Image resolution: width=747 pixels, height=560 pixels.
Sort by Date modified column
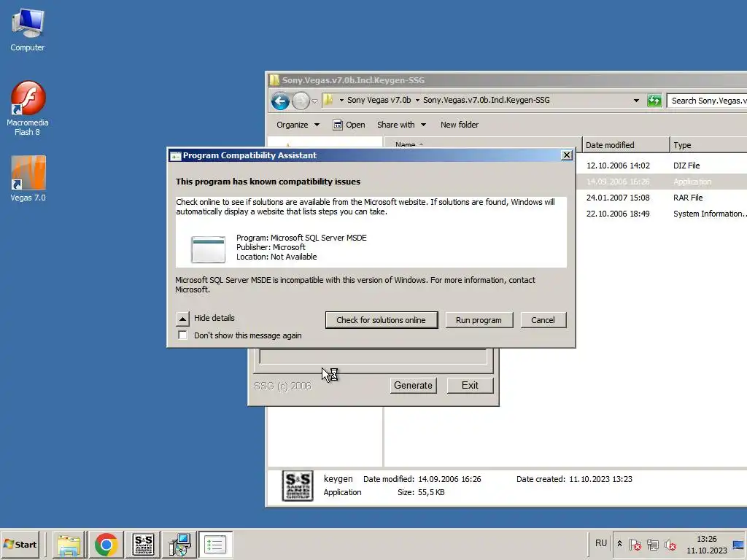click(x=625, y=145)
